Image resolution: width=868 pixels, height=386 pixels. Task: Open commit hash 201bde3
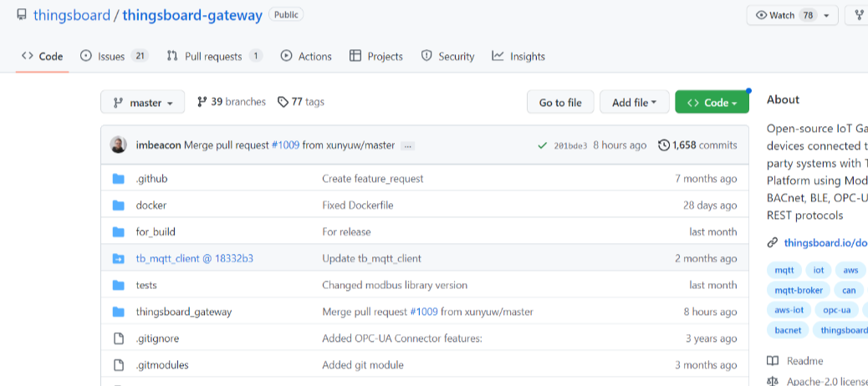pos(570,146)
